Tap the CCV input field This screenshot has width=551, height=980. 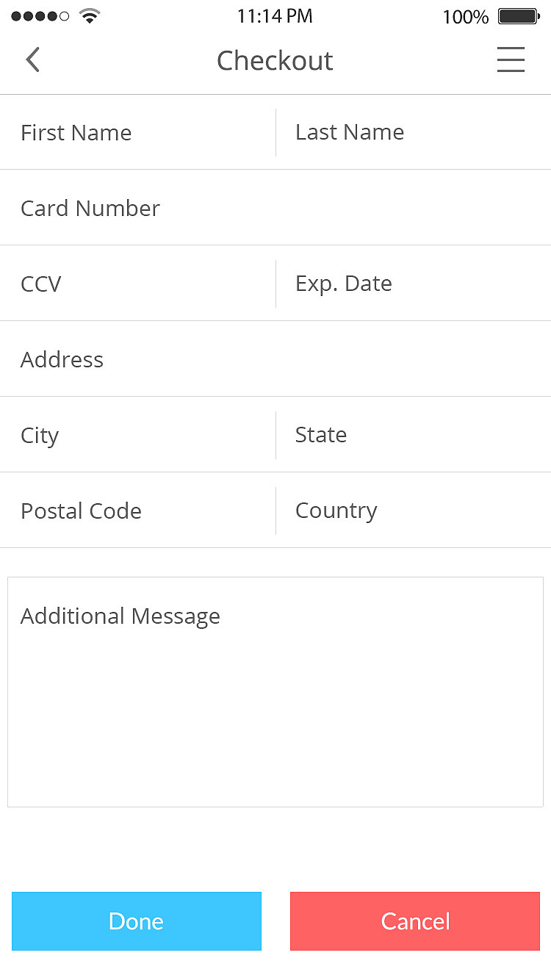pos(137,284)
